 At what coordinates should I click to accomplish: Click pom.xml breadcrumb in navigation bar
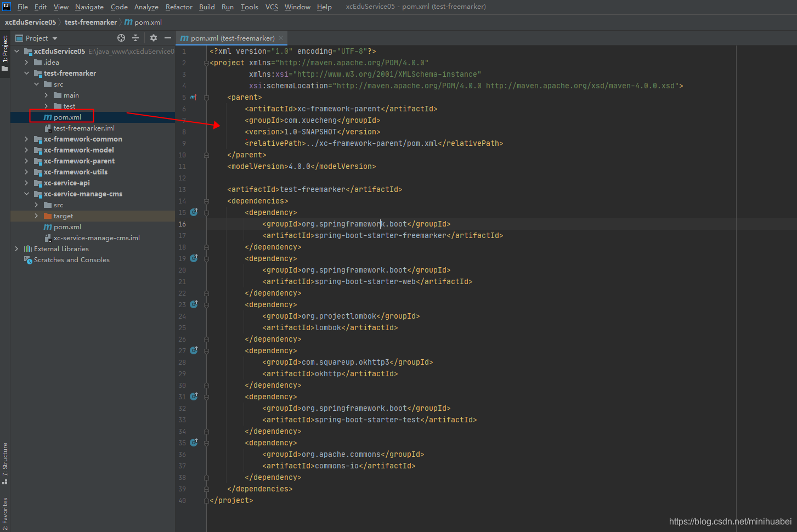click(x=143, y=22)
